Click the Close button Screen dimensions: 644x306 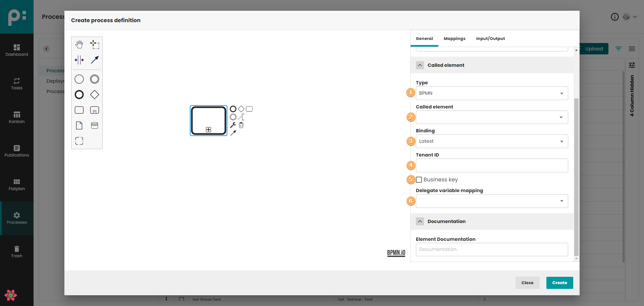527,283
